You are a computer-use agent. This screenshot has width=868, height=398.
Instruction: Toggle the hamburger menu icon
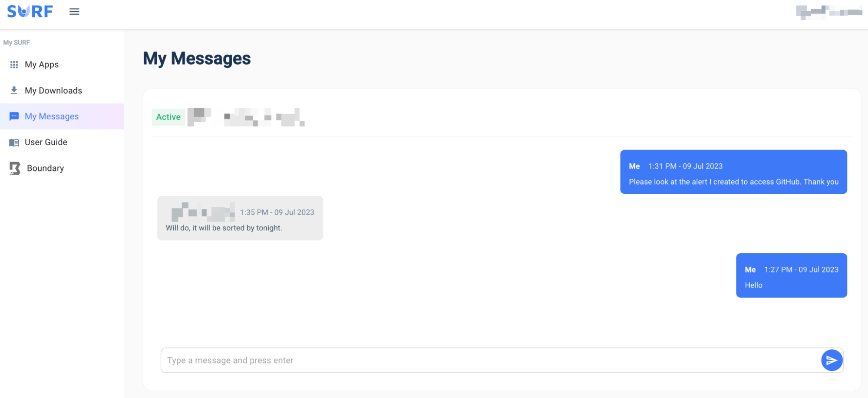(x=74, y=12)
